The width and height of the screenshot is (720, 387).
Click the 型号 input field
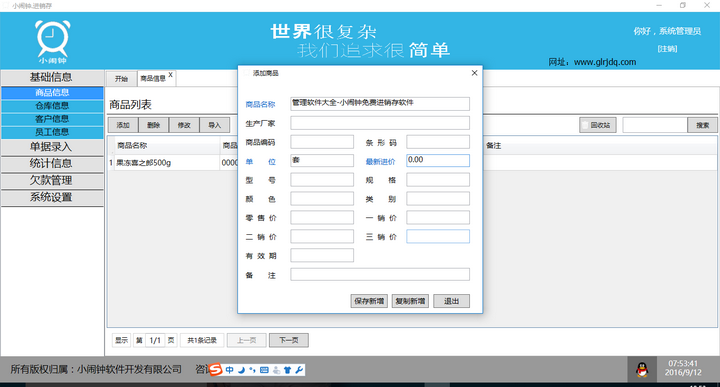pyautogui.click(x=322, y=179)
